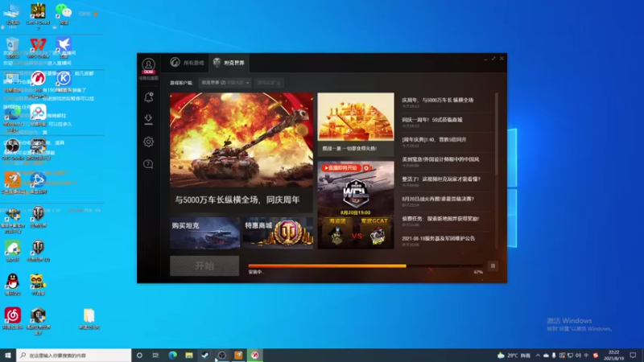This screenshot has height=362, width=644.
Task: Open launcher notifications bell icon
Action: pyautogui.click(x=148, y=97)
